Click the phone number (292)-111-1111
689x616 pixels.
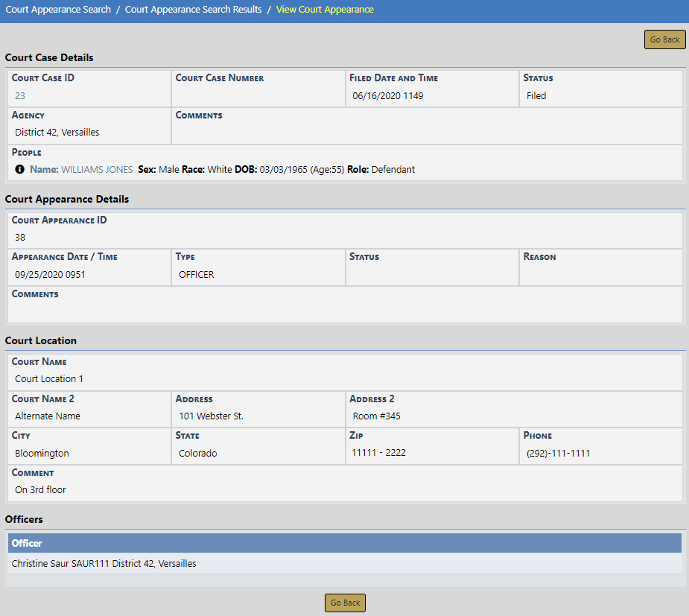click(x=558, y=454)
